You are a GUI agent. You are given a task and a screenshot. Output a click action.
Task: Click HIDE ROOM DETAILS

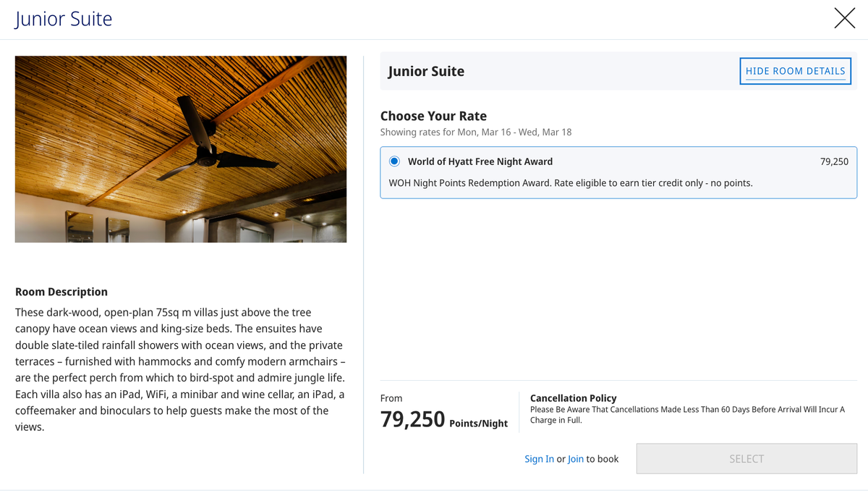click(794, 71)
